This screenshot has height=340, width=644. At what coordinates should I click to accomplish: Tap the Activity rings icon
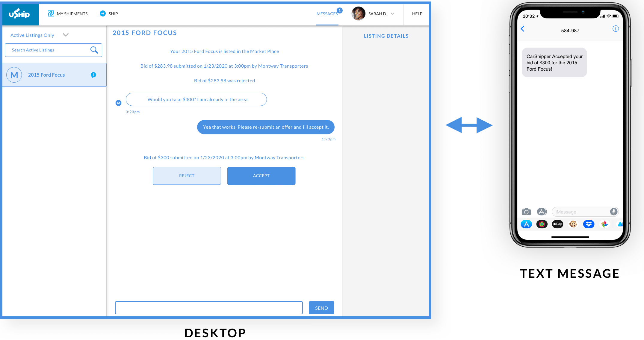pyautogui.click(x=542, y=224)
